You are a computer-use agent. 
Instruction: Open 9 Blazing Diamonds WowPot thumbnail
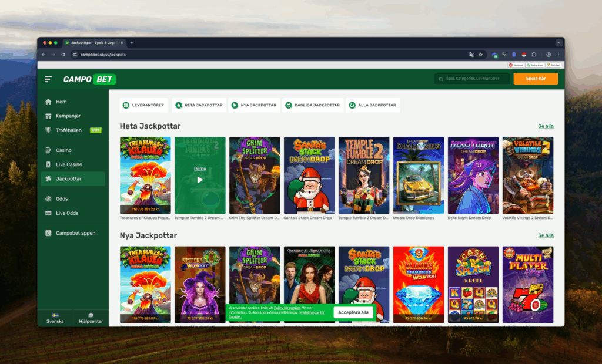coord(419,285)
